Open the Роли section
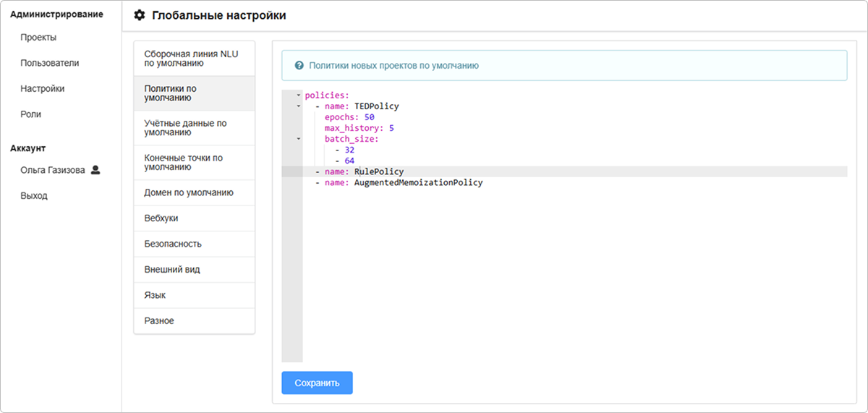The height and width of the screenshot is (413, 868). (x=30, y=114)
